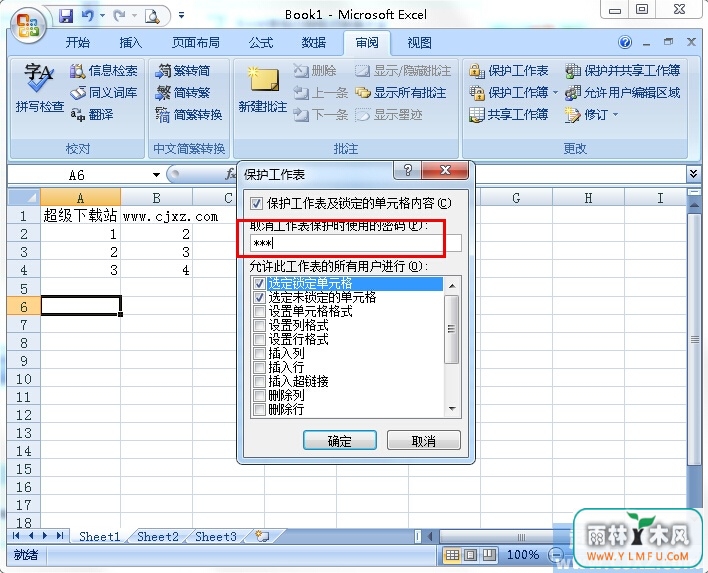Screen dimensions: 708x573
Task: Open the Home (开始) ribbon tab
Action: tap(78, 42)
